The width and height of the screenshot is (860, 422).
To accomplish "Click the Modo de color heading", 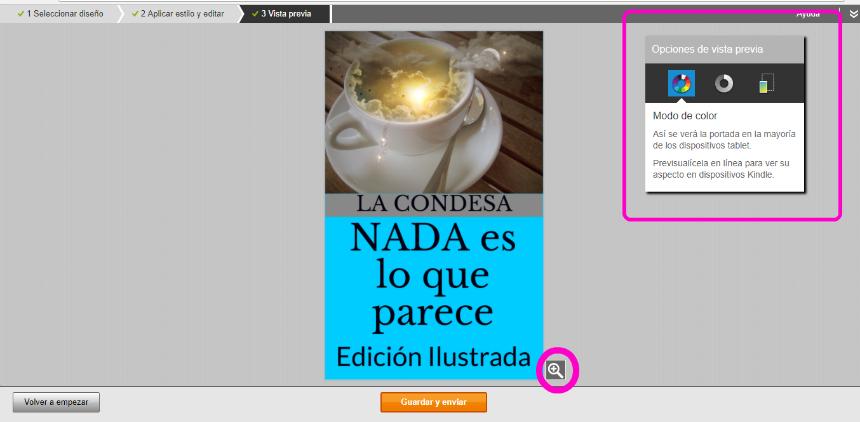I will [x=685, y=116].
